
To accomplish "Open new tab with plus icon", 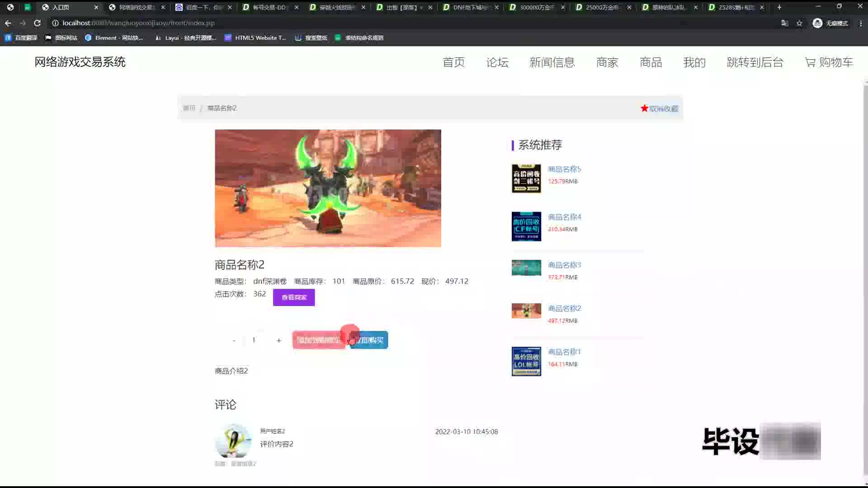I will pos(779,7).
